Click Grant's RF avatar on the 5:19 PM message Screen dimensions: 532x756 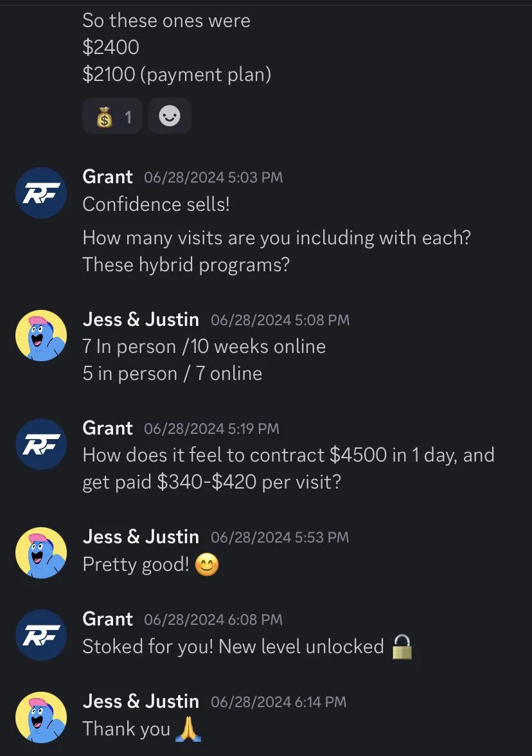pyautogui.click(x=41, y=444)
